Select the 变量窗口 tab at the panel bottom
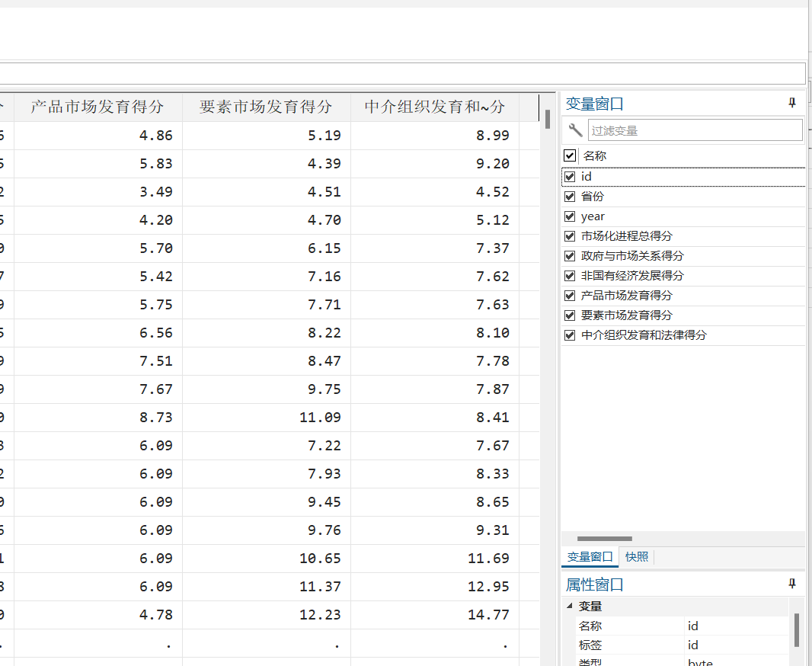Viewport: 812px width, 666px height. click(x=590, y=557)
